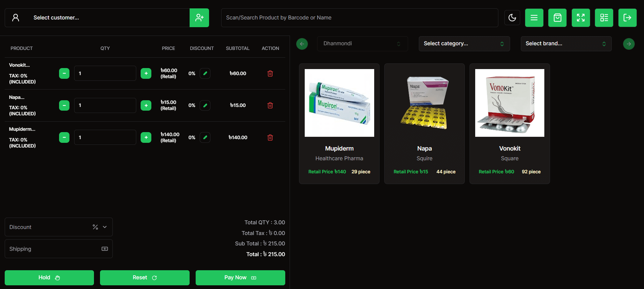This screenshot has width=644, height=289.
Task: Click the 92 piece stock text
Action: [x=531, y=172]
